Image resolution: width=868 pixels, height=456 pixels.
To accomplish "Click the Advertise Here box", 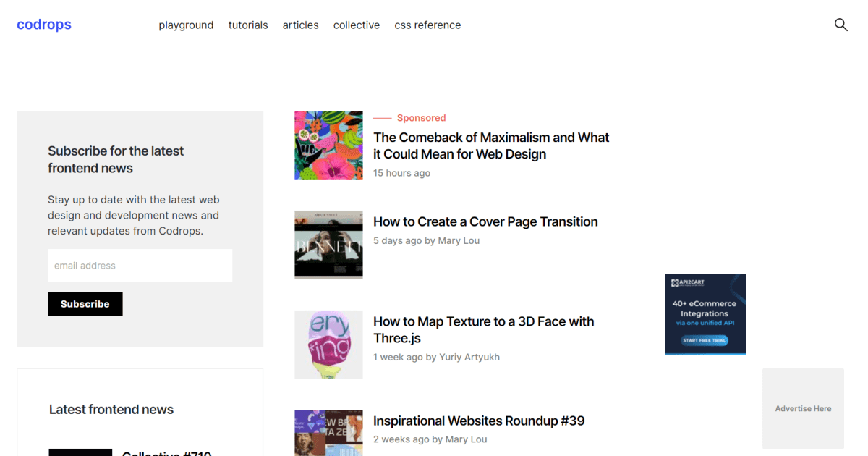I will [x=803, y=408].
